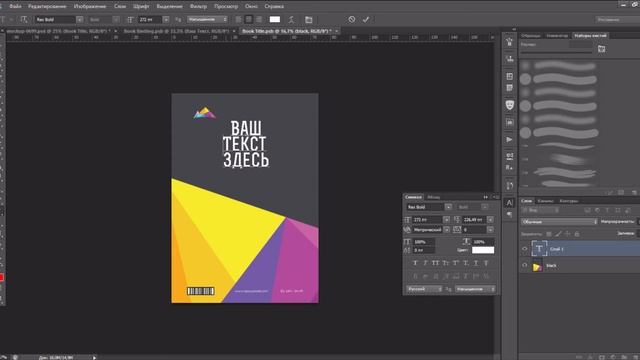This screenshot has height=360, width=640.
Task: Lock image pixels brush icon
Action: click(x=558, y=234)
